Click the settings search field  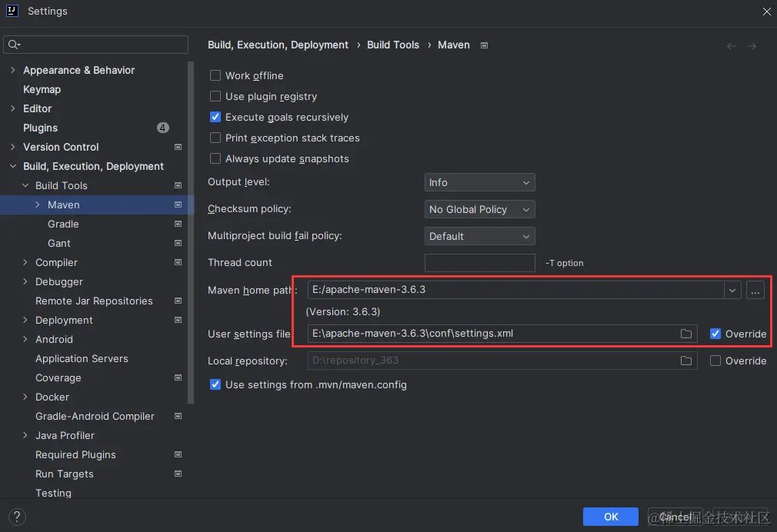[x=95, y=45]
